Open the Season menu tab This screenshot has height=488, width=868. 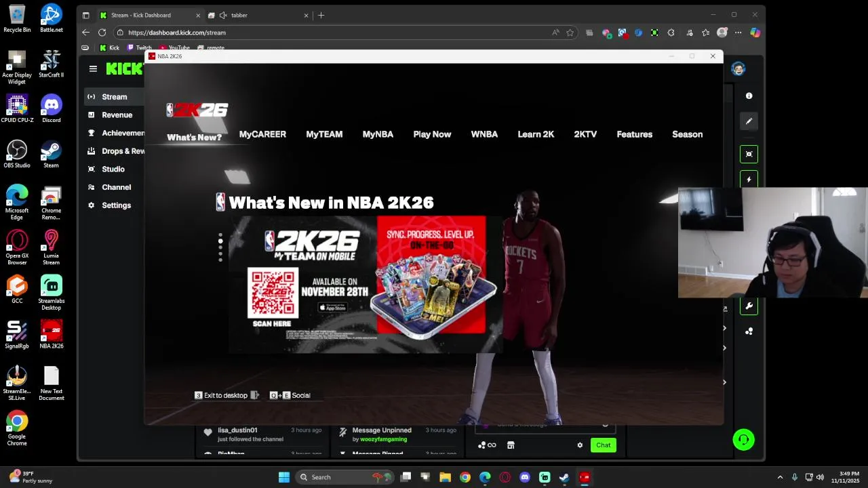(x=687, y=134)
